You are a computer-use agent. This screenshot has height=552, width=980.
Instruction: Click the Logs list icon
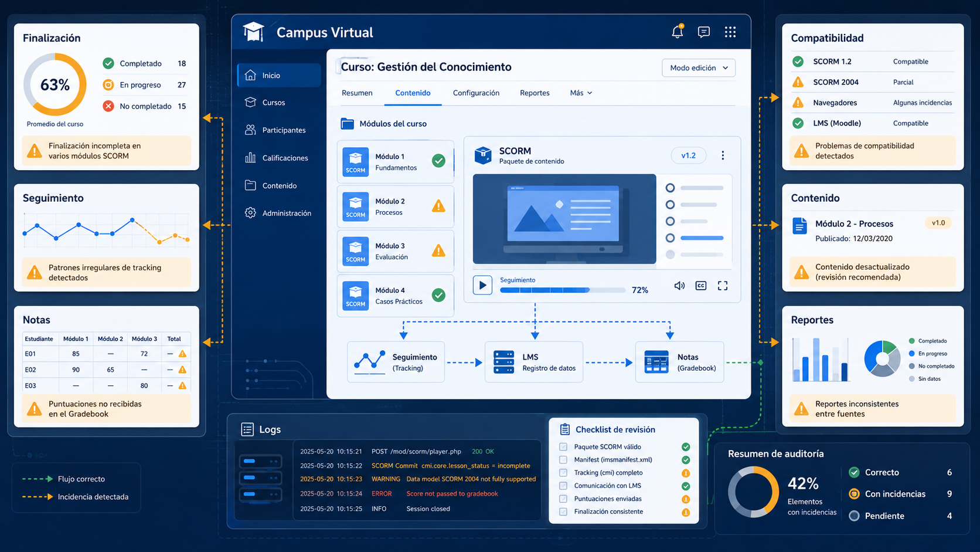247,429
